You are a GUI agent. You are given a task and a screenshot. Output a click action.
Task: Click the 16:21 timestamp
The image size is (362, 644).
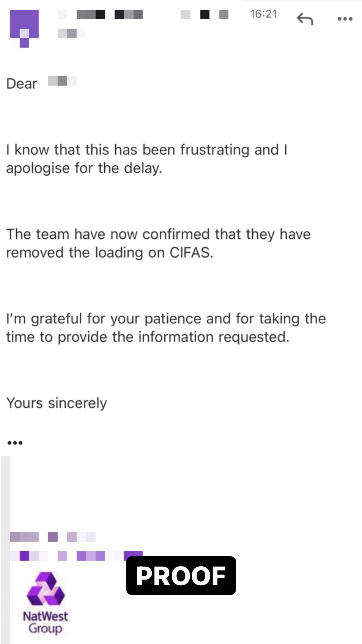coord(263,14)
